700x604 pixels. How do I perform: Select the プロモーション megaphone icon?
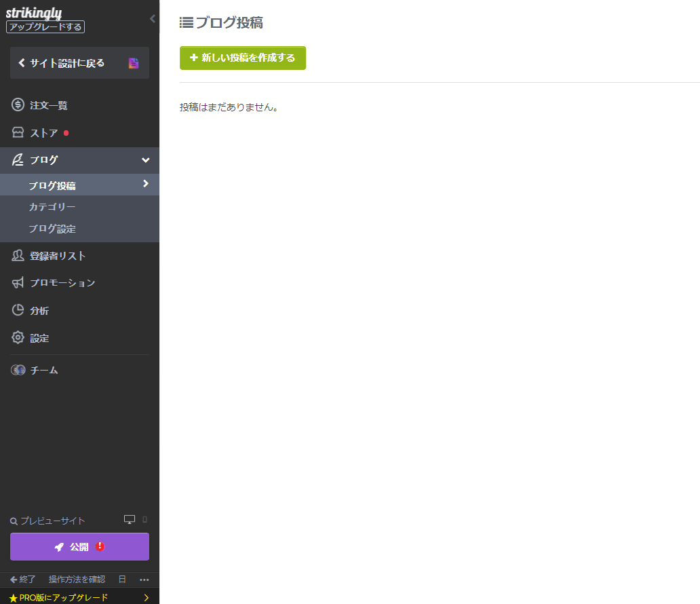tap(18, 283)
